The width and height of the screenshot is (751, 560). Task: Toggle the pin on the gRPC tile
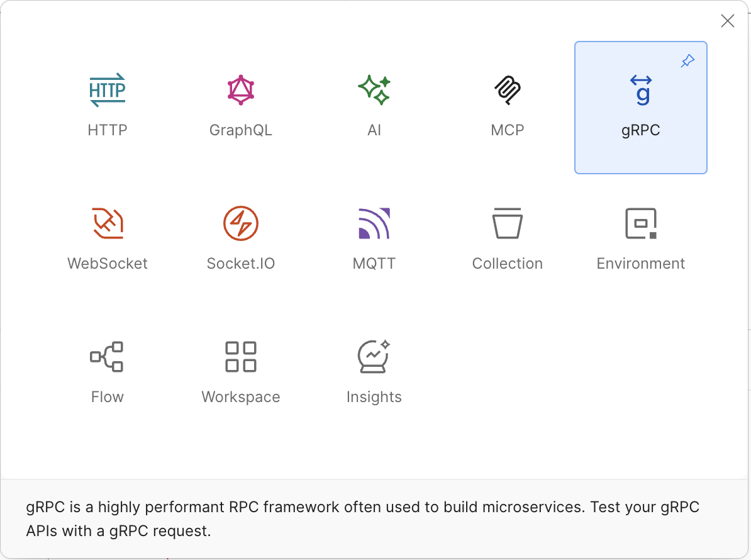click(x=688, y=61)
